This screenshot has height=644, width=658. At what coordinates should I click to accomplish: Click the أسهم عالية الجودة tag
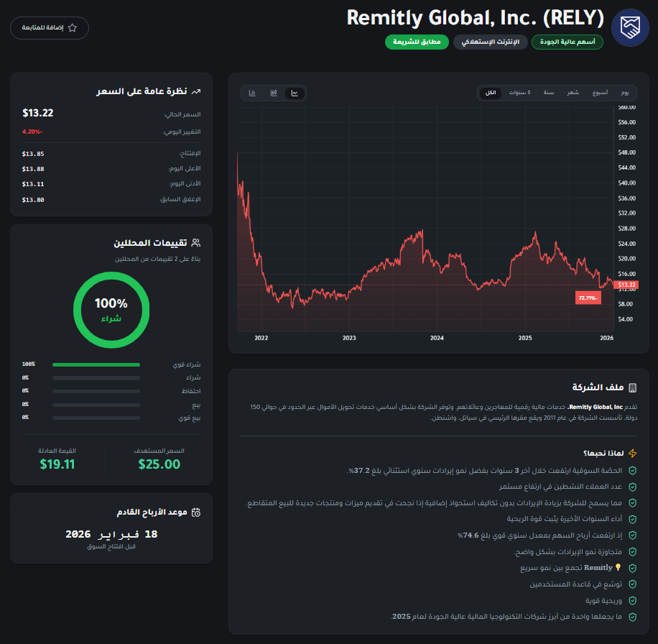click(567, 42)
